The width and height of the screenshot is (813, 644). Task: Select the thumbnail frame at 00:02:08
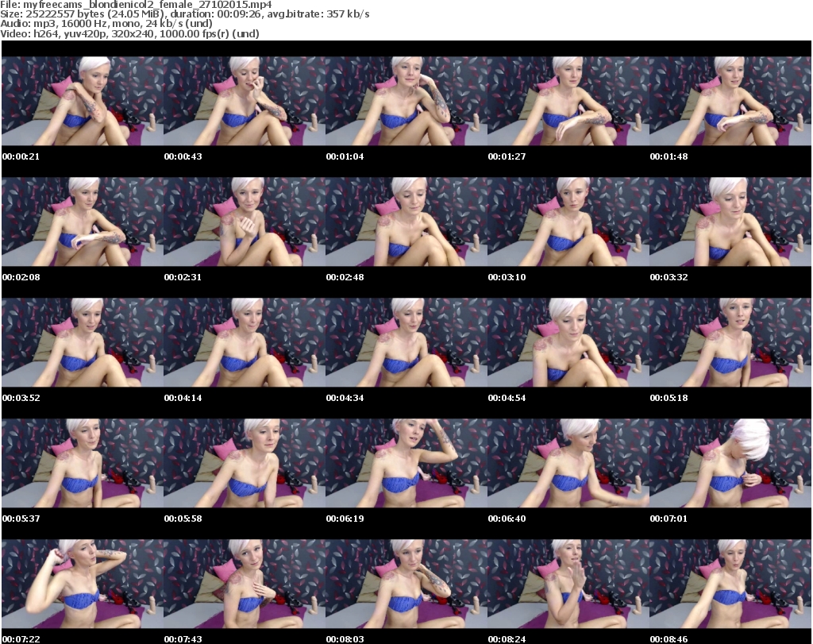click(83, 222)
